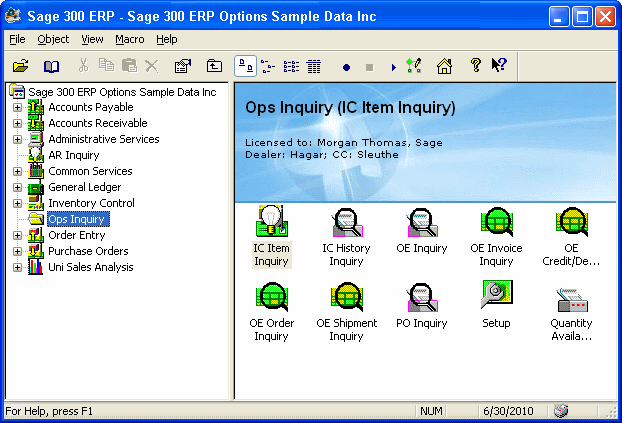Select Order Entry in the tree
This screenshot has height=423, width=622.
[x=77, y=235]
